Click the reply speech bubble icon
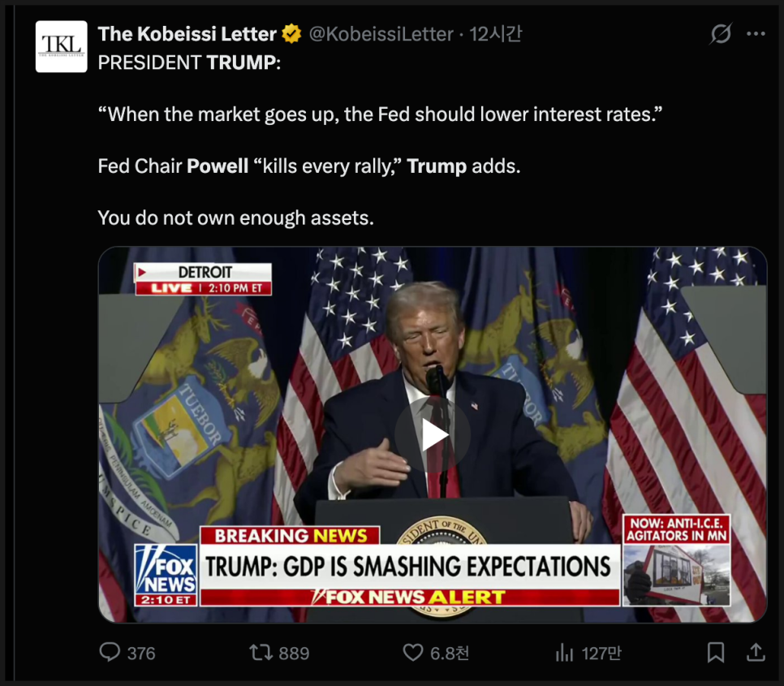The height and width of the screenshot is (686, 784). 110,652
